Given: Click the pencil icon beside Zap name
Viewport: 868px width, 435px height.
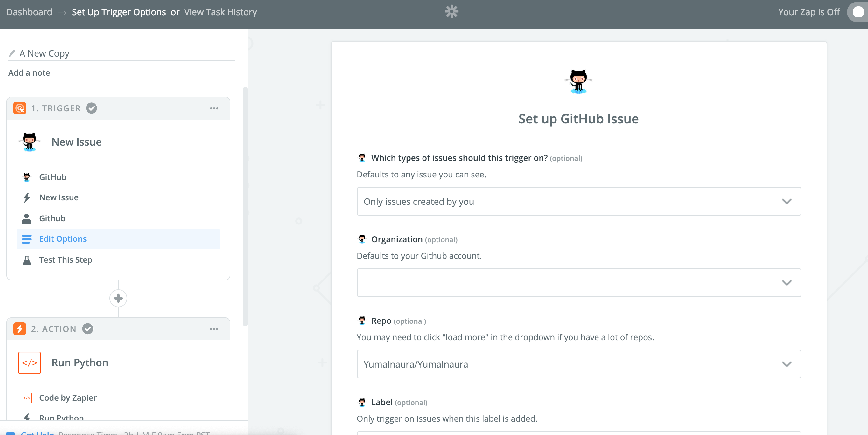Looking at the screenshot, I should [x=12, y=53].
